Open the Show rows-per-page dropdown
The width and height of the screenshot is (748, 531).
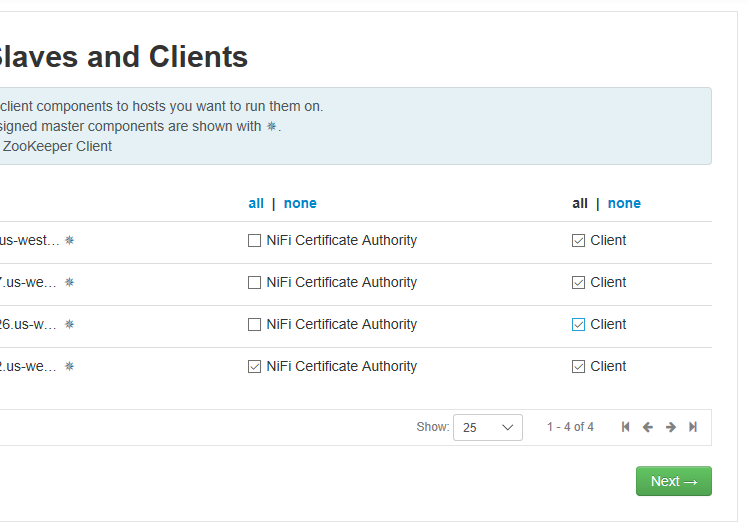[x=488, y=427]
